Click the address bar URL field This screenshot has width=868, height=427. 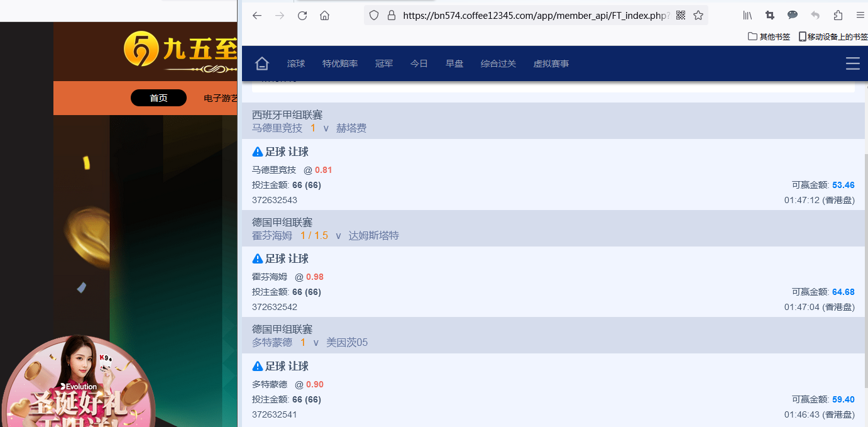click(x=536, y=16)
